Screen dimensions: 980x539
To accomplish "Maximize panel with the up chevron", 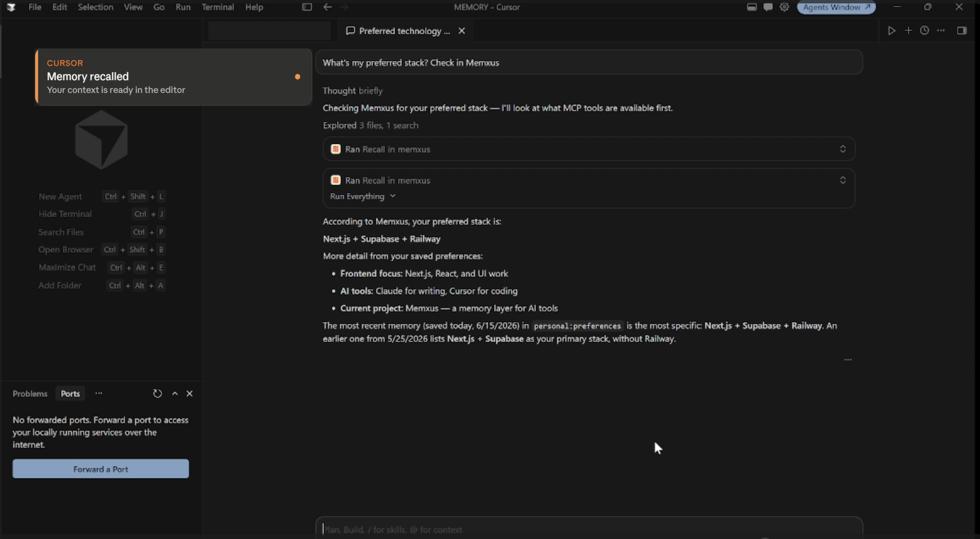I will [x=175, y=394].
